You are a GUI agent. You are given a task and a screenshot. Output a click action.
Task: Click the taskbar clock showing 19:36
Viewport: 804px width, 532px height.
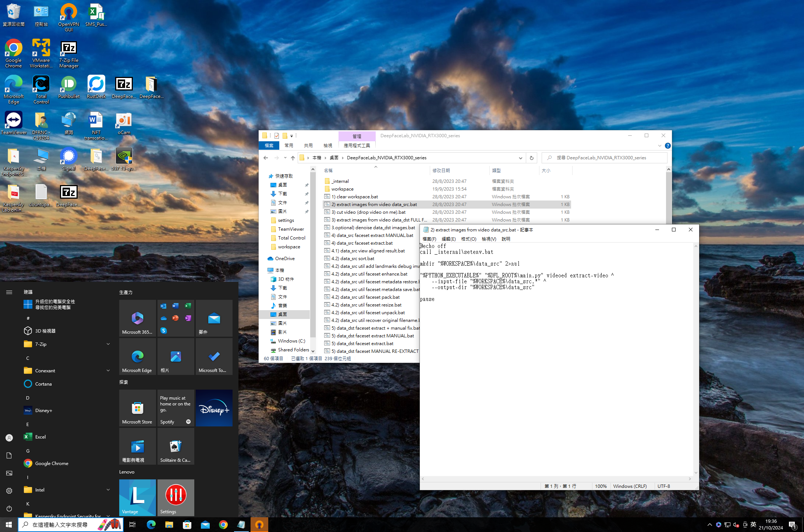pos(771,524)
